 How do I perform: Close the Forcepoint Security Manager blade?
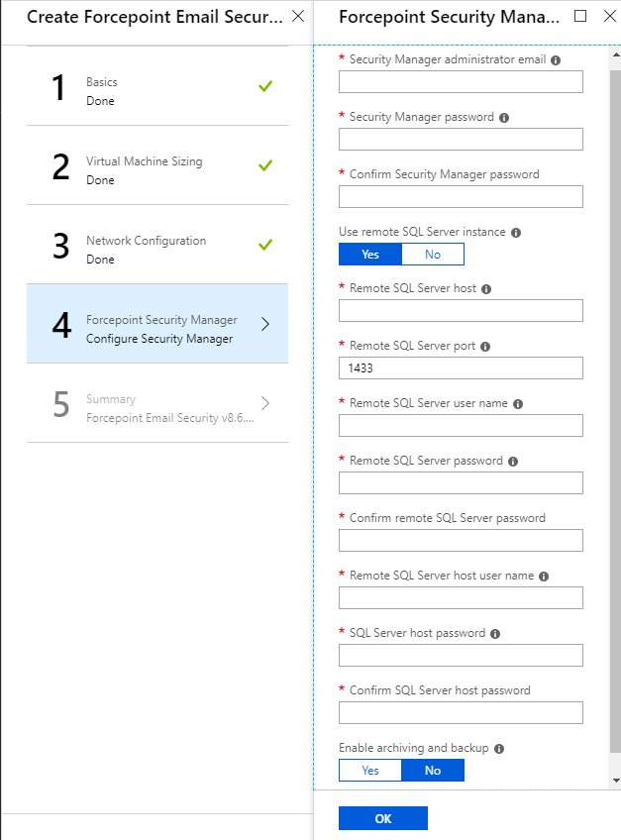coord(610,16)
